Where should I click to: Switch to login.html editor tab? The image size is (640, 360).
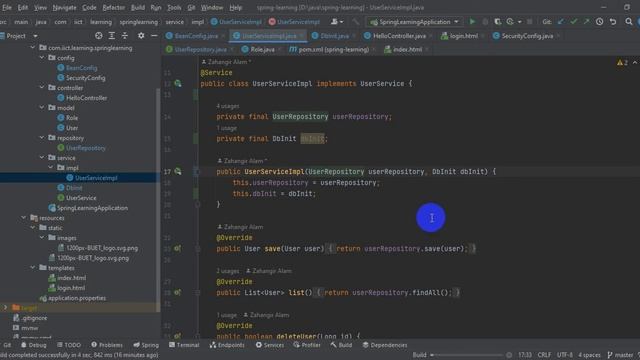pos(463,36)
